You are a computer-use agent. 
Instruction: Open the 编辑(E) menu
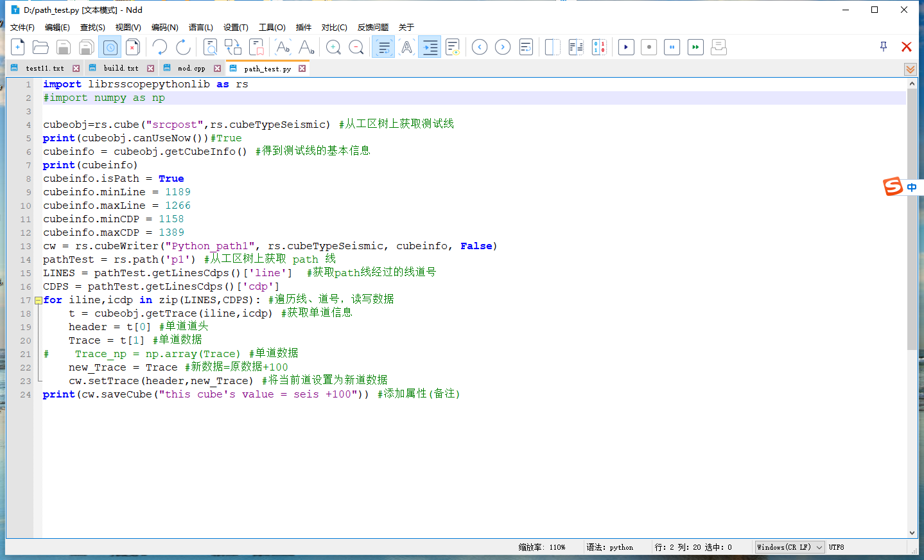tap(57, 27)
